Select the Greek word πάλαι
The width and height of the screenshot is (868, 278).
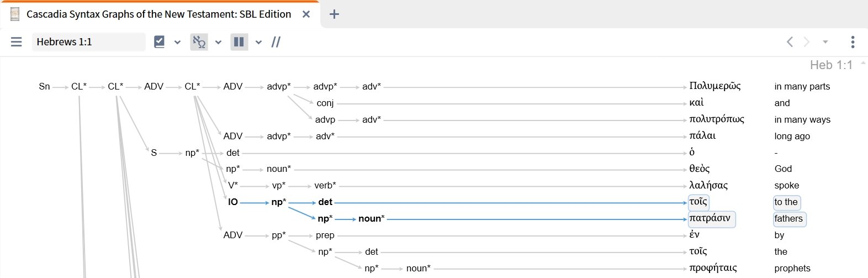pos(702,136)
